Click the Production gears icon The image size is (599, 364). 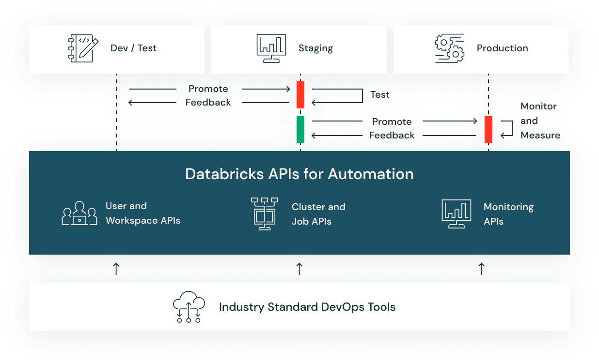click(450, 48)
